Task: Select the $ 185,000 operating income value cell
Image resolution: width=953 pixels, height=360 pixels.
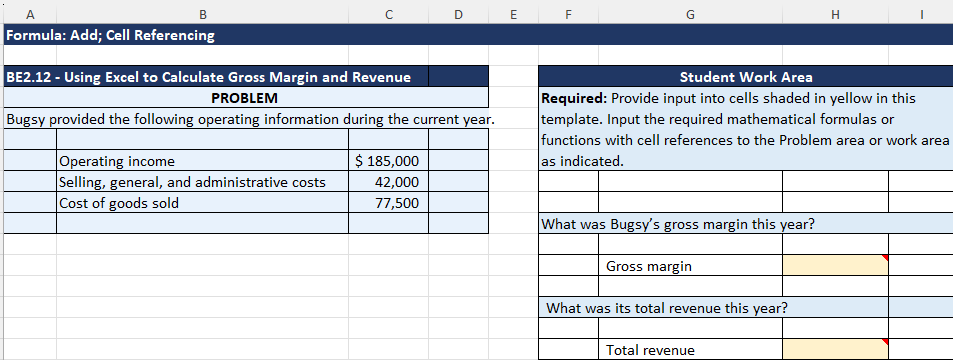Action: pyautogui.click(x=388, y=161)
